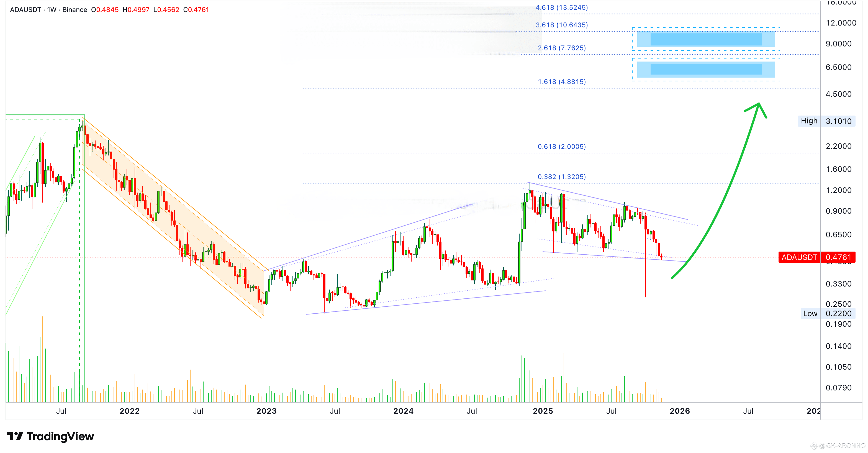Click the 2026 label on time axis
This screenshot has width=868, height=453.
(x=679, y=411)
